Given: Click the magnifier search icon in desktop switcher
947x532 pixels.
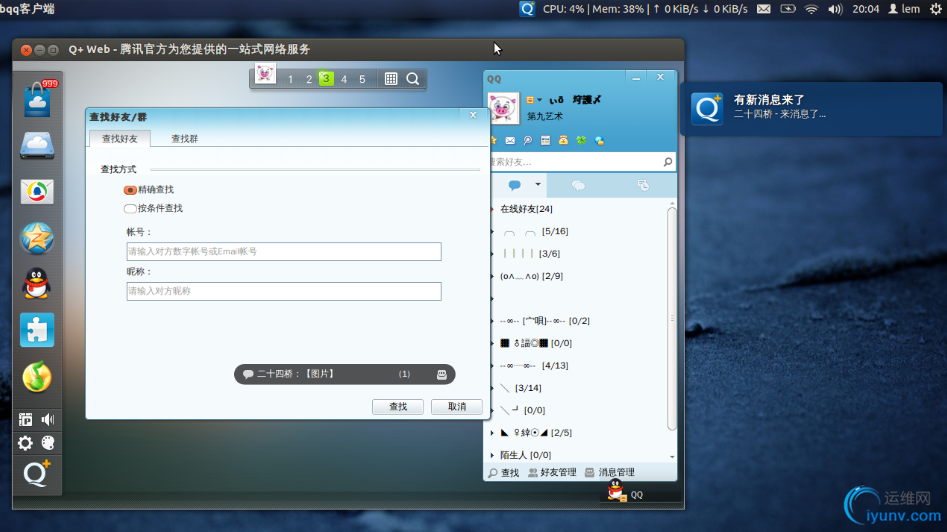Looking at the screenshot, I should pos(413,79).
